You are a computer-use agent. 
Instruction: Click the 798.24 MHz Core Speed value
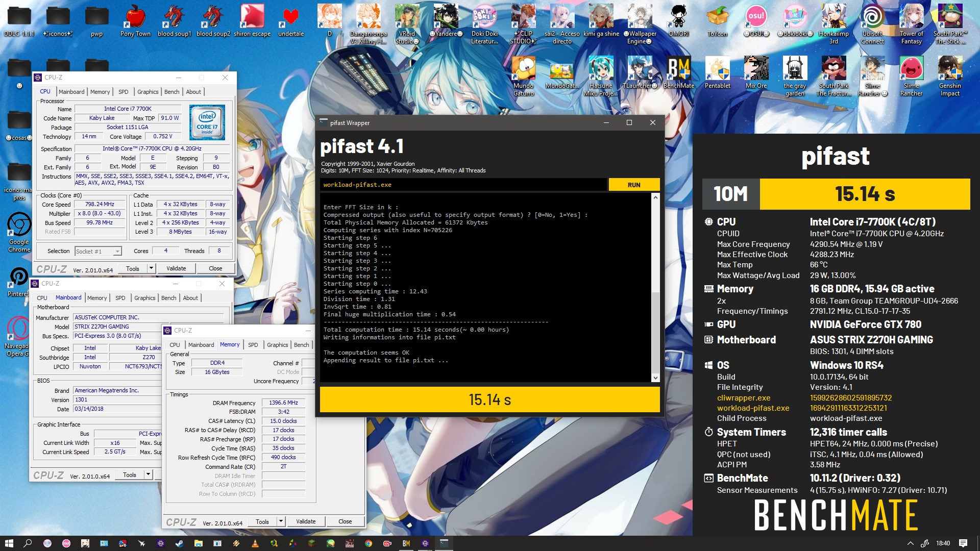coord(100,204)
